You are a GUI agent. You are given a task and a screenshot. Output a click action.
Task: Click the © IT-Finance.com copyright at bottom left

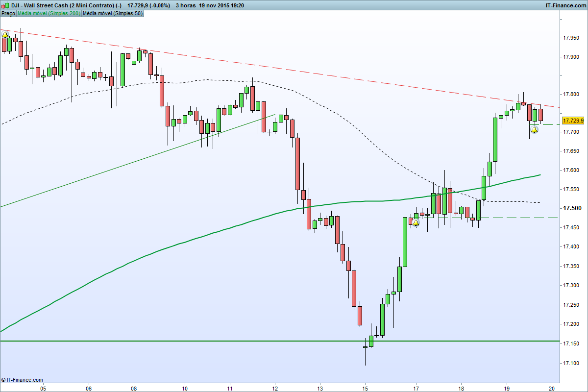click(x=22, y=380)
